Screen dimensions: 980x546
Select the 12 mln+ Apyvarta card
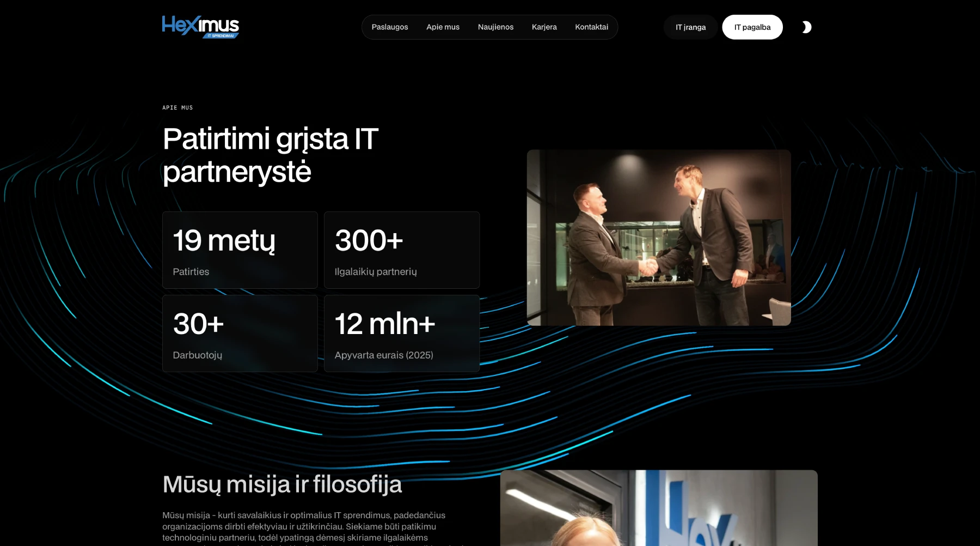(x=402, y=333)
